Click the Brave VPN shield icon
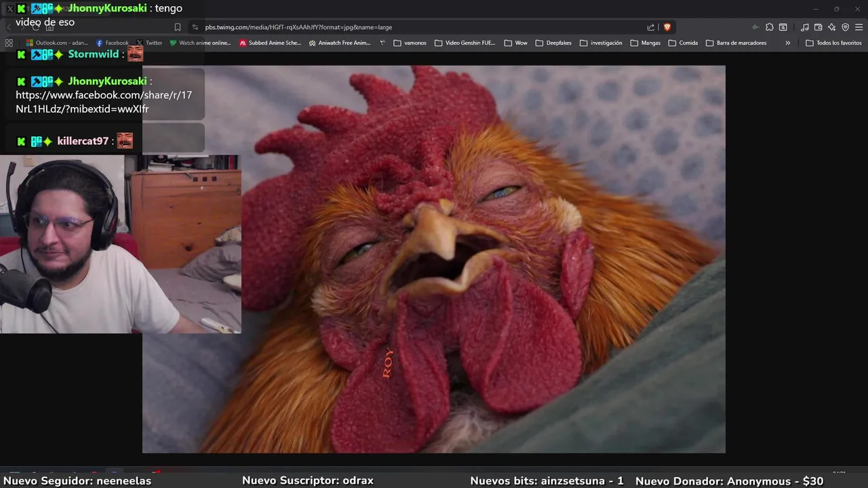Viewport: 868px width, 488px height. coord(846,27)
